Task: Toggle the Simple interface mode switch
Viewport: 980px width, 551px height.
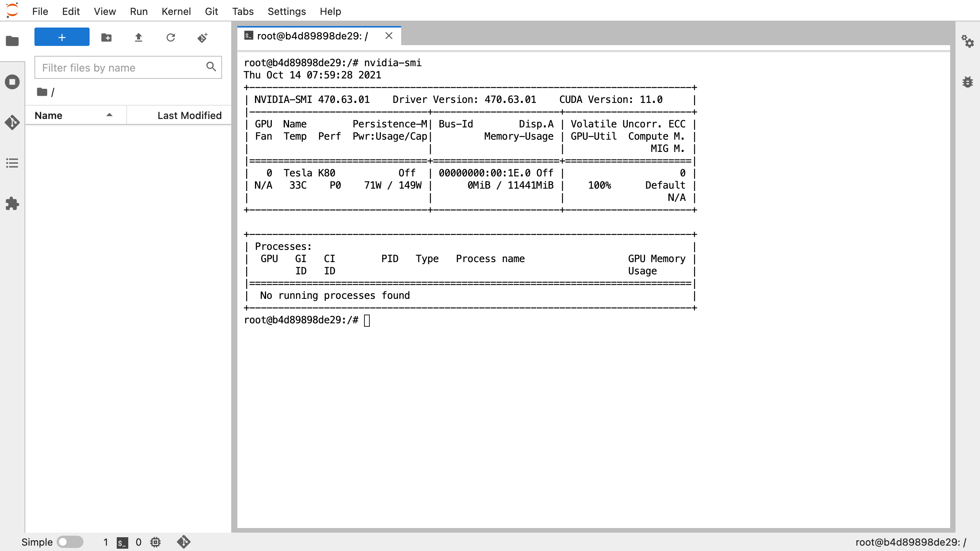Action: 70,542
